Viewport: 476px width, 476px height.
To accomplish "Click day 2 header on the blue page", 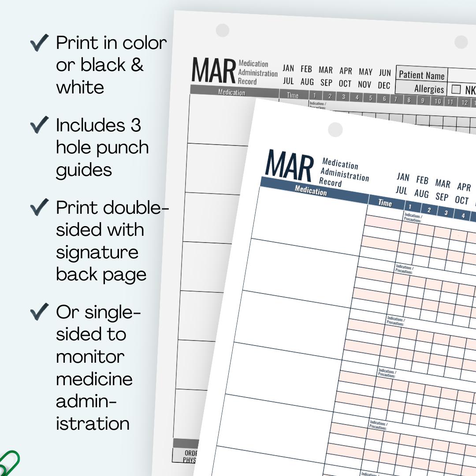I will [429, 210].
